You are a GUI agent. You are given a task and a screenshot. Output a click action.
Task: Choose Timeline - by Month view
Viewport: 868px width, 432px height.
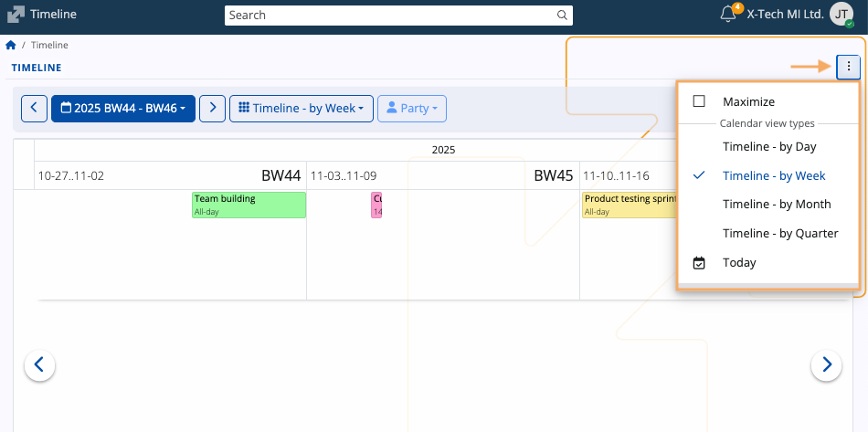click(776, 204)
